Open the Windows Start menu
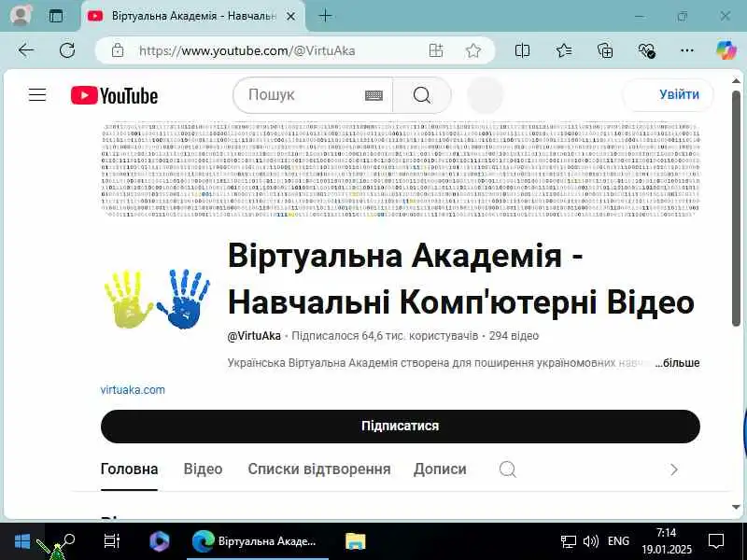 (21, 541)
